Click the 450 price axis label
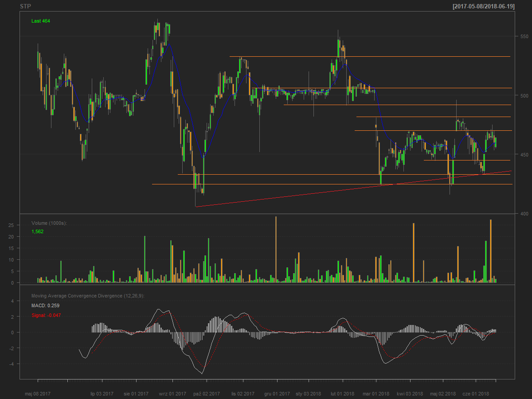Screen dimensions: 532x399 pyautogui.click(x=525, y=155)
